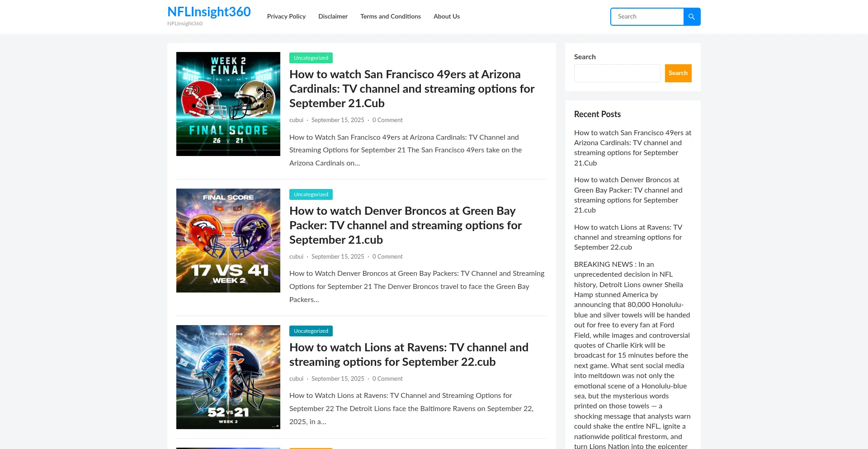
Task: Click the magnifying glass search icon in header
Action: pos(691,17)
